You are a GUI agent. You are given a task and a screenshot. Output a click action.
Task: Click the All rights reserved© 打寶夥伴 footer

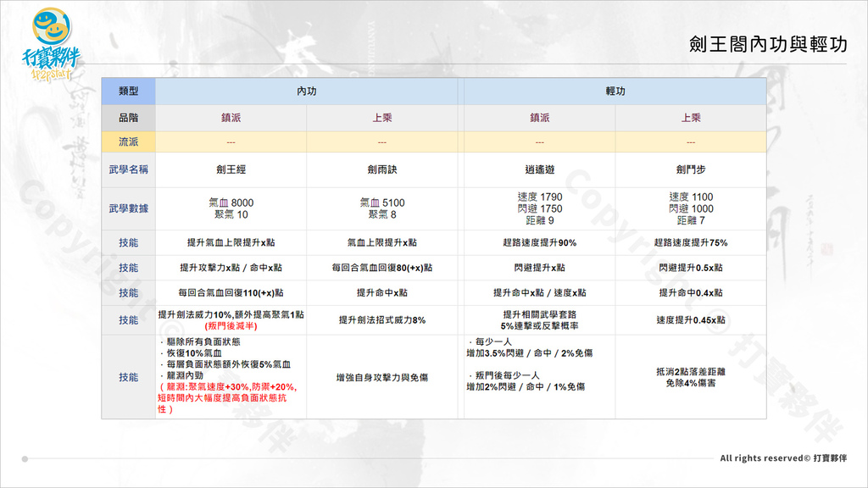coord(783,458)
